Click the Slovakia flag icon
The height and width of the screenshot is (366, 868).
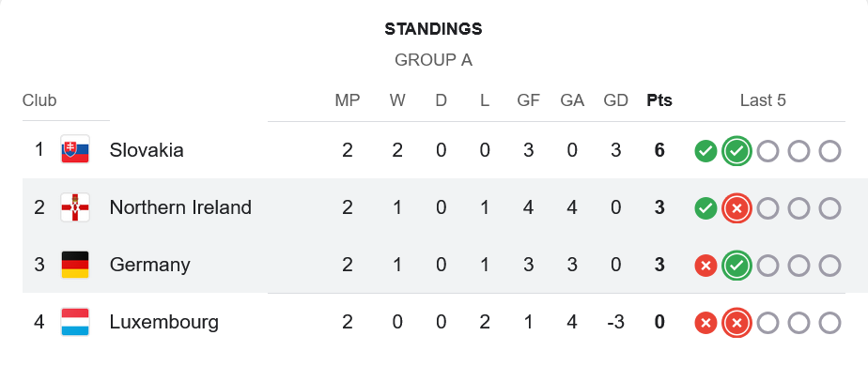coord(75,150)
